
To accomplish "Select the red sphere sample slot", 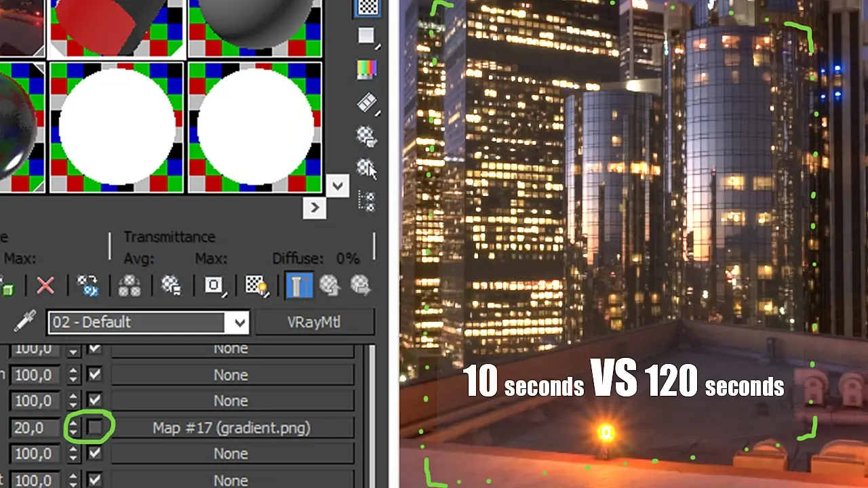I will pyautogui.click(x=117, y=28).
